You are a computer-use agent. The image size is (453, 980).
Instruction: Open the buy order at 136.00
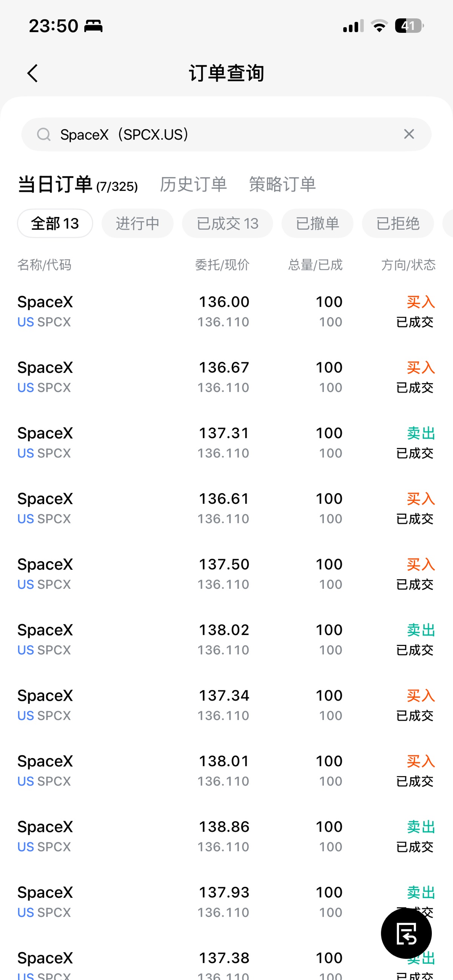pyautogui.click(x=226, y=312)
